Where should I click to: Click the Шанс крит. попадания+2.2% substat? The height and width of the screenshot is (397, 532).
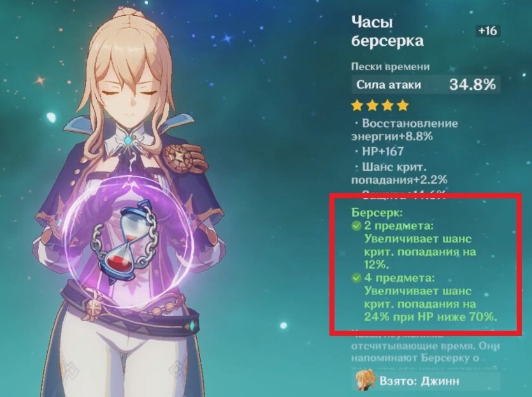coord(399,173)
